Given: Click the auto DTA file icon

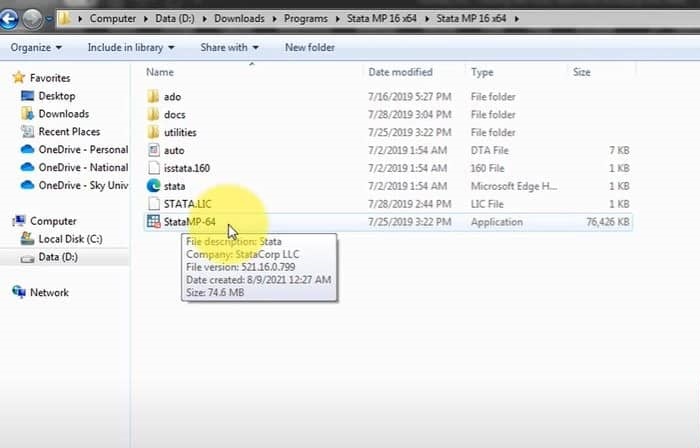Looking at the screenshot, I should tap(153, 150).
